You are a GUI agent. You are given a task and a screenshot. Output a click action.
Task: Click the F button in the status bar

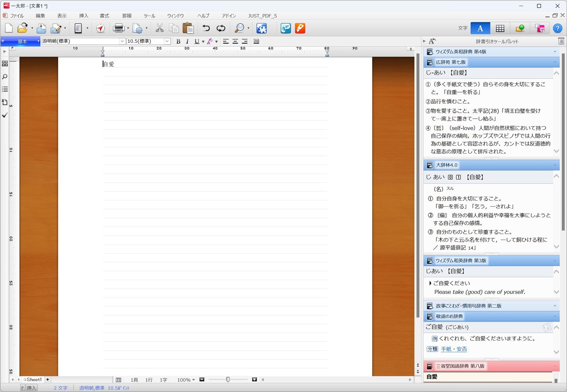[x=23, y=388]
